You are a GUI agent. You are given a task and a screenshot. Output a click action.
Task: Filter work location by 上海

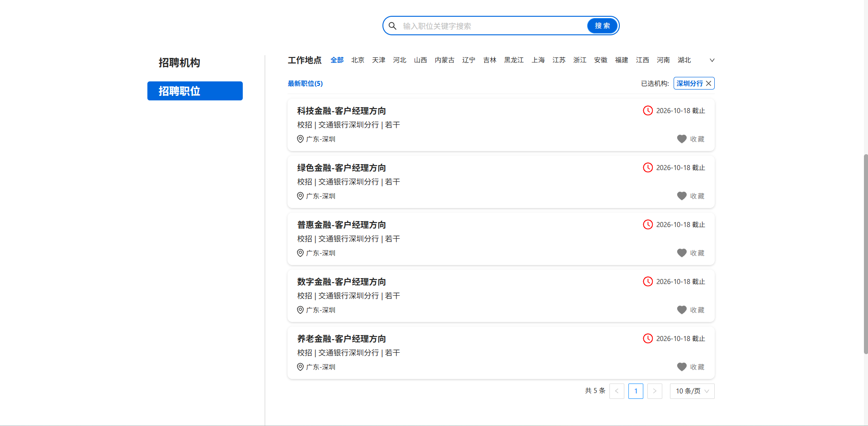point(538,60)
